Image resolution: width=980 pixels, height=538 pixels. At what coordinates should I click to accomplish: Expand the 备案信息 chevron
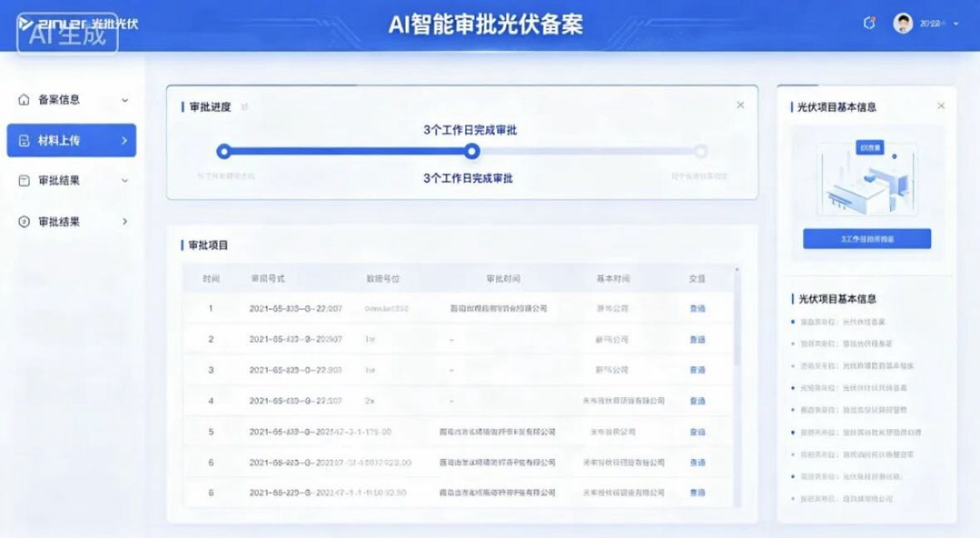(x=125, y=100)
